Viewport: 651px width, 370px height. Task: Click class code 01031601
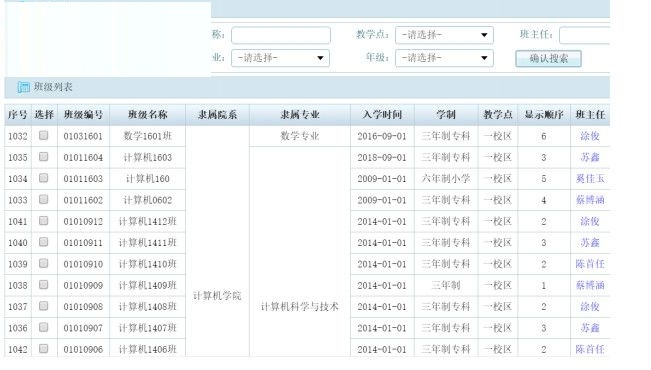pyautogui.click(x=83, y=136)
